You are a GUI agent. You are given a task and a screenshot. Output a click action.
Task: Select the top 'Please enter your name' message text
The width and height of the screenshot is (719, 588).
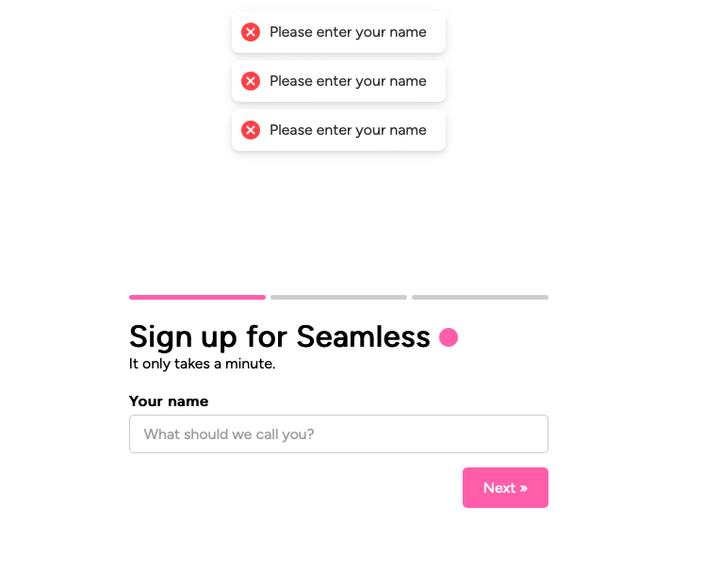coord(348,32)
